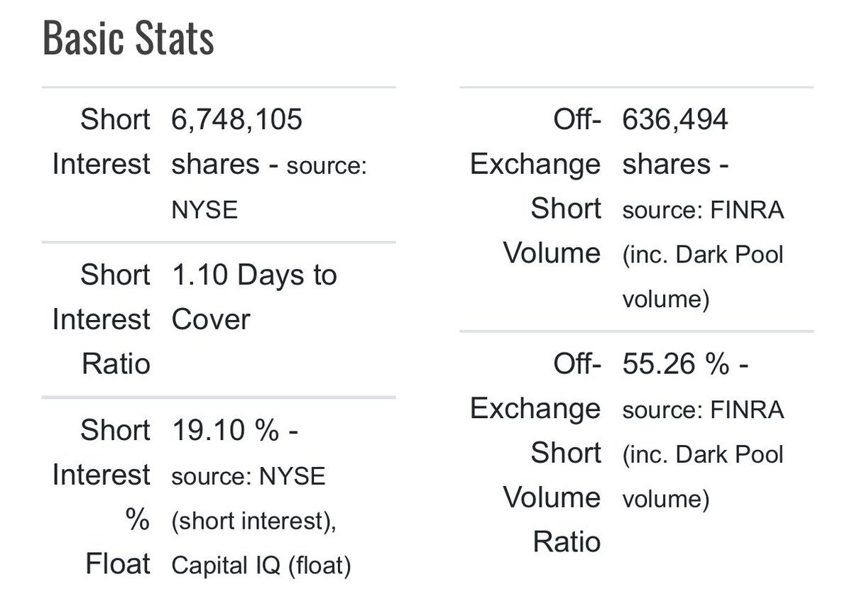Image resolution: width=852 pixels, height=616 pixels.
Task: Select the Off-Exchange Short Volume Ratio label
Action: 535,453
